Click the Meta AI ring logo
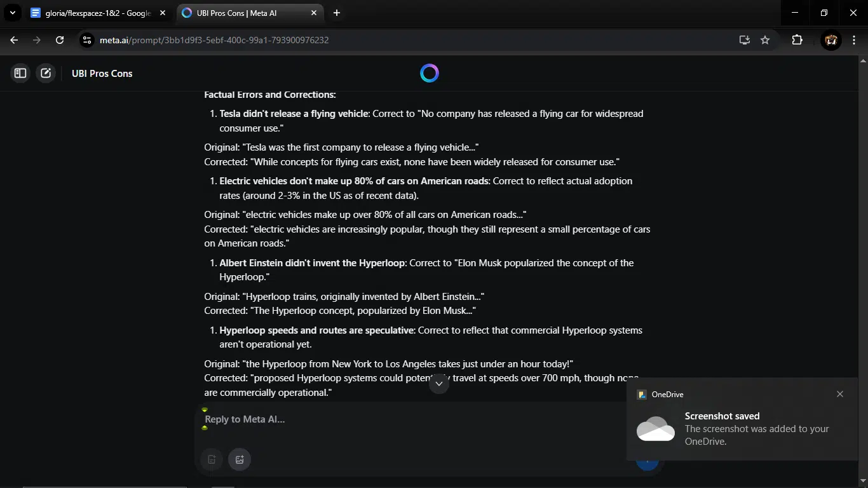 (430, 73)
